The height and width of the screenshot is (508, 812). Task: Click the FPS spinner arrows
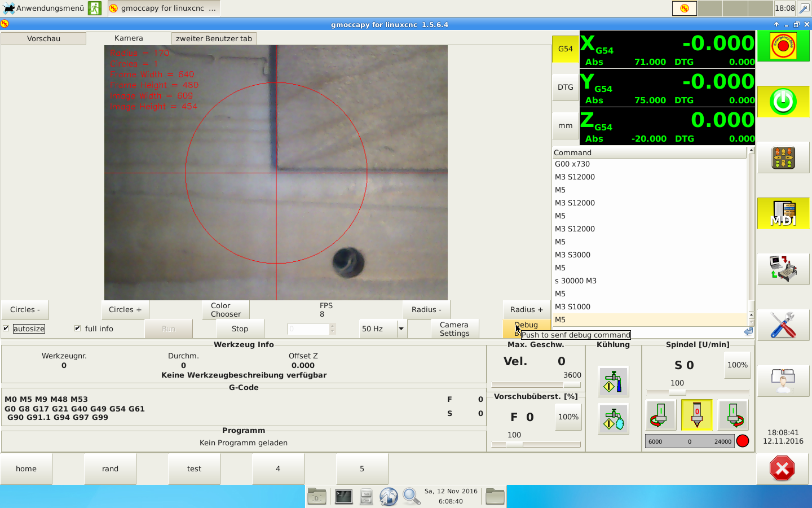coord(333,329)
